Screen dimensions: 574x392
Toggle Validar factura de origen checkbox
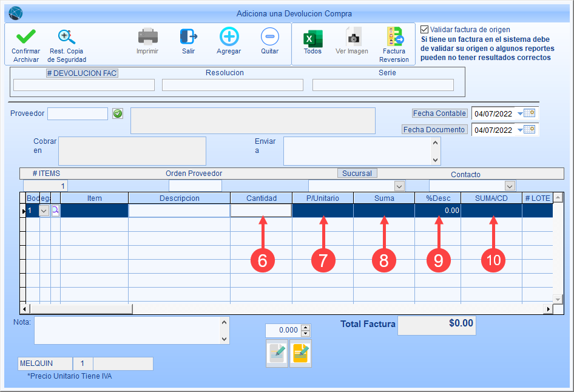424,29
